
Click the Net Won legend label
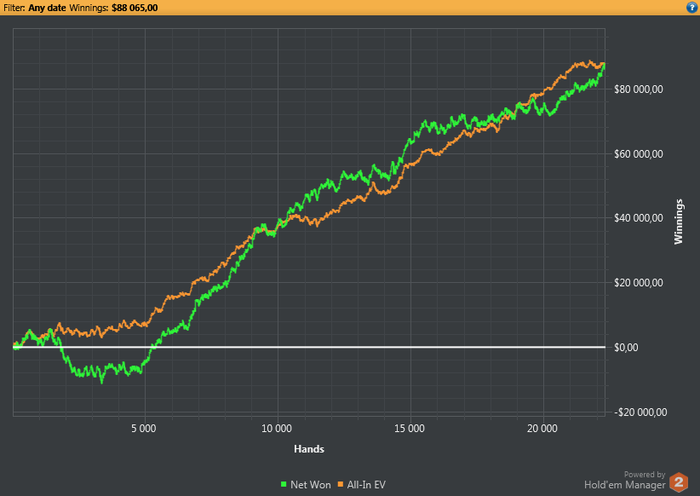(311, 484)
